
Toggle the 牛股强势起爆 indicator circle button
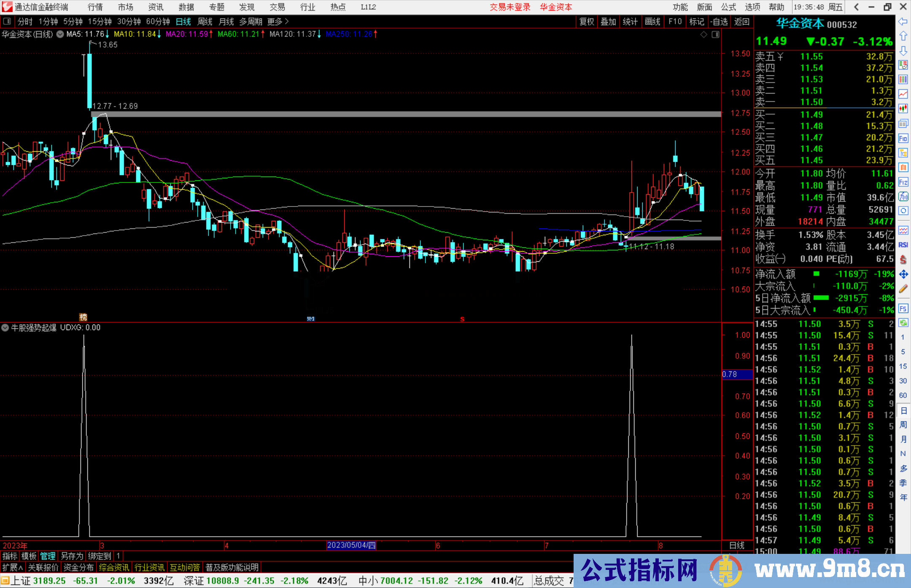[x=5, y=328]
